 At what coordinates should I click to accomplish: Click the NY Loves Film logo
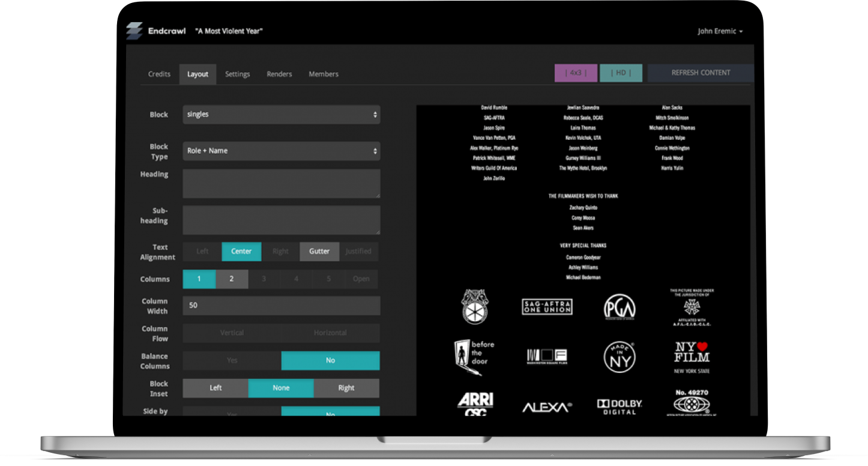pyautogui.click(x=692, y=357)
